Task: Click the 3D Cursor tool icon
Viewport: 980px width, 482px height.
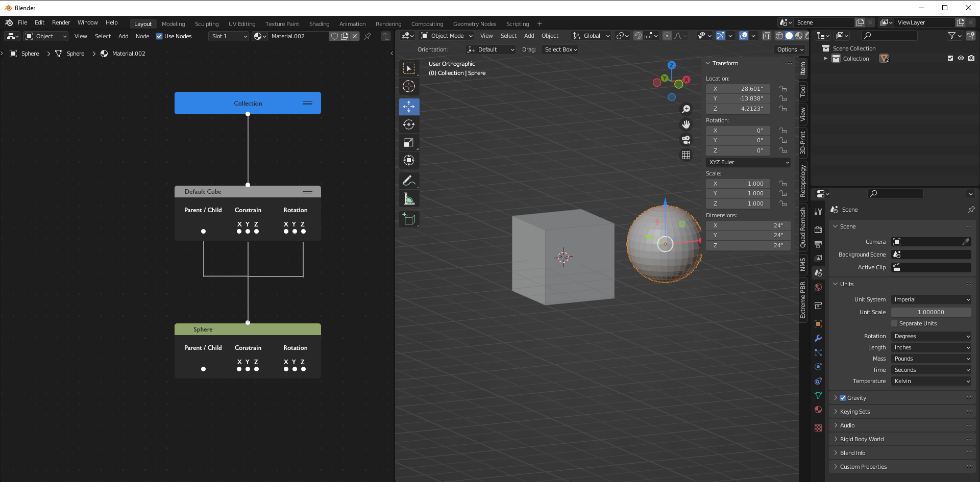Action: click(x=409, y=86)
